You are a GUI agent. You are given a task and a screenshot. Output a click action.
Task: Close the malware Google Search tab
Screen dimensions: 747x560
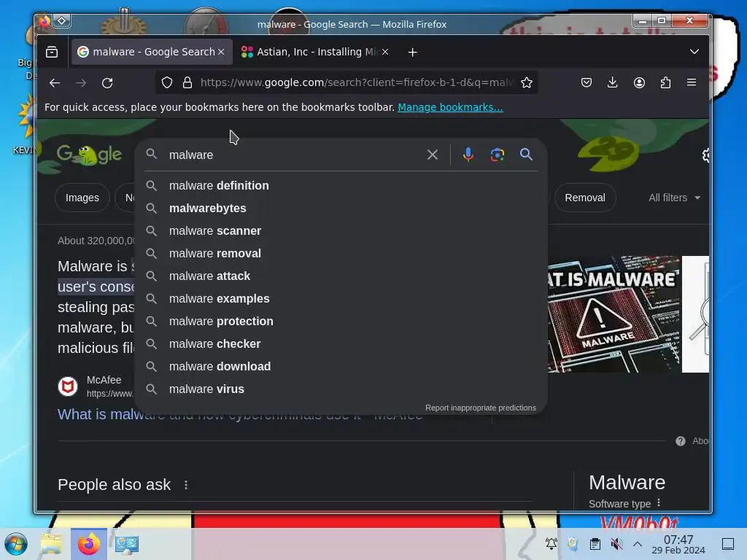click(x=221, y=52)
